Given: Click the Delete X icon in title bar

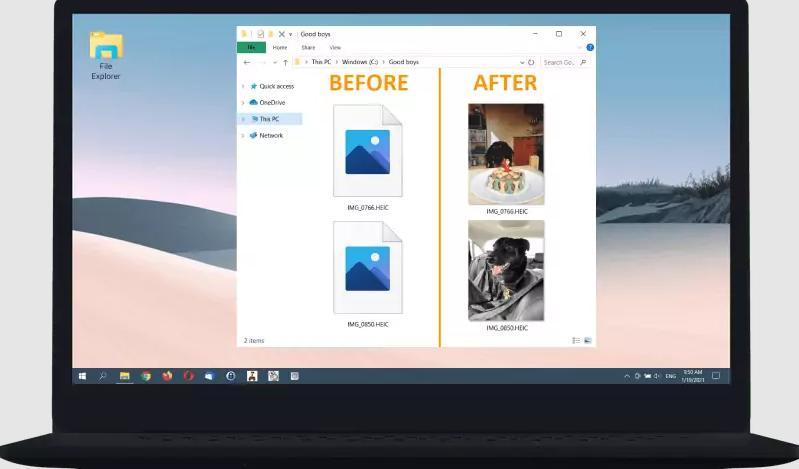Looking at the screenshot, I should point(281,34).
